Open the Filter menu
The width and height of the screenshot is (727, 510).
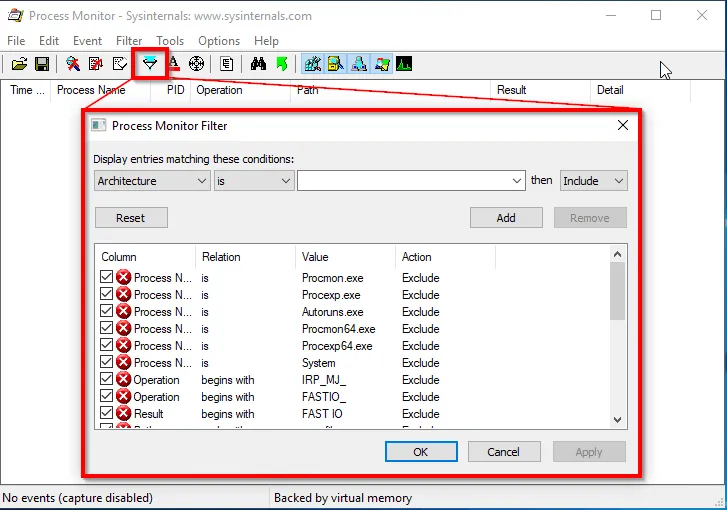click(x=129, y=41)
